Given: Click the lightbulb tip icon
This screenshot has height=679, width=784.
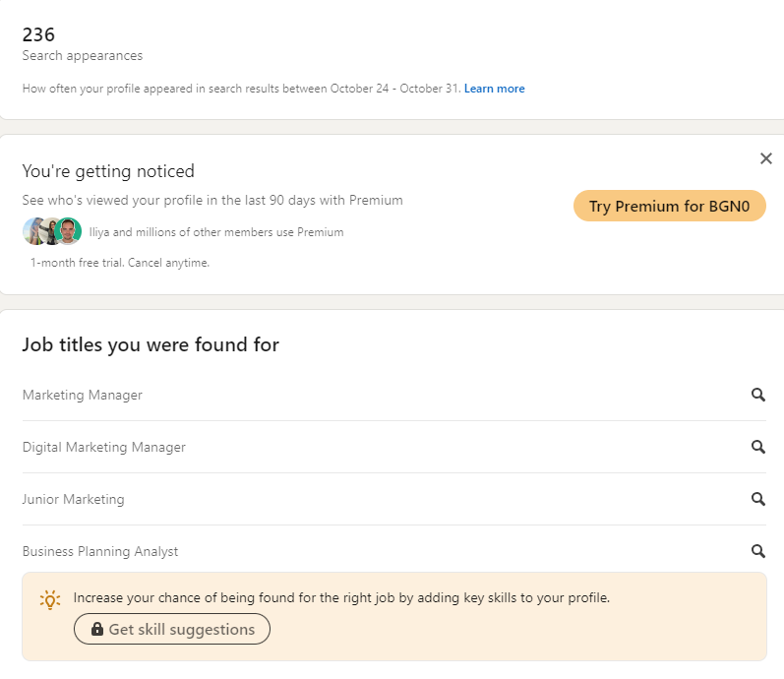Looking at the screenshot, I should click(50, 599).
